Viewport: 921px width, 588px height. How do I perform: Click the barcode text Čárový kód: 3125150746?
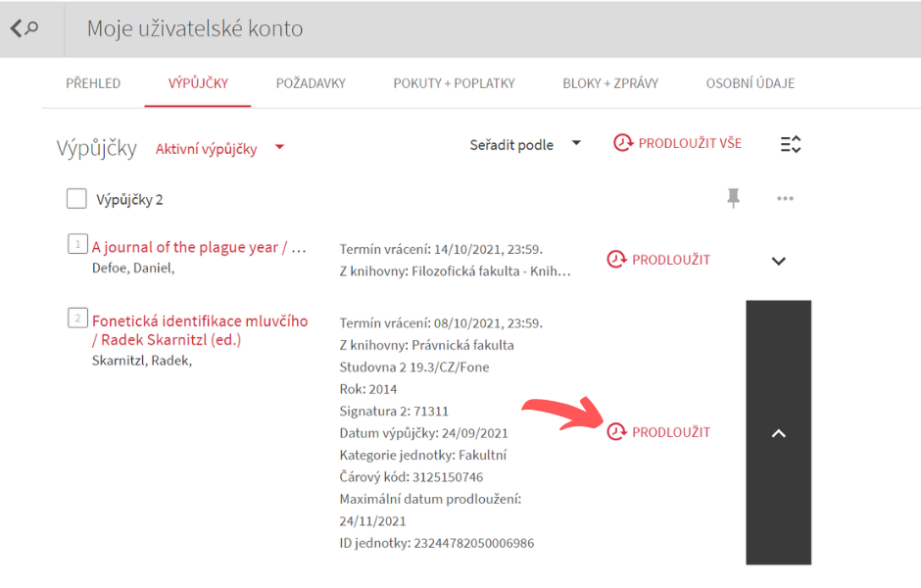click(x=412, y=477)
